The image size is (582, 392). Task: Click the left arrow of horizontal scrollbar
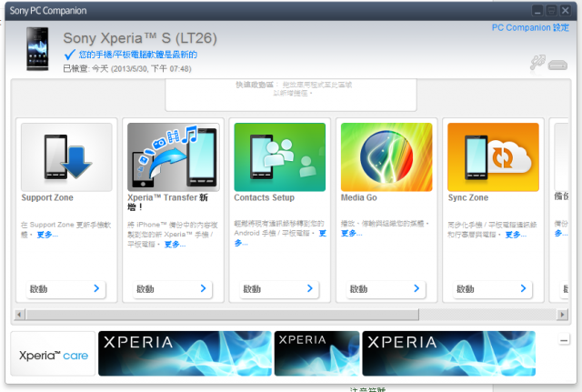[19, 315]
